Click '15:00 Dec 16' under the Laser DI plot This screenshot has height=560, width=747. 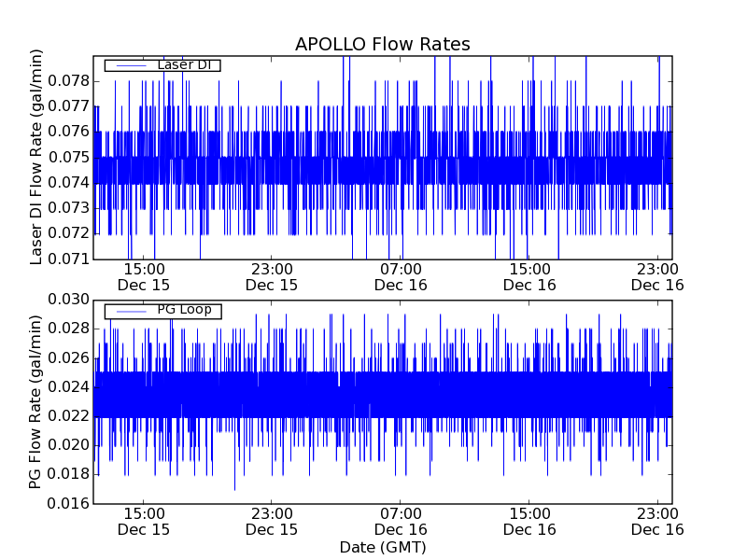tap(529, 277)
